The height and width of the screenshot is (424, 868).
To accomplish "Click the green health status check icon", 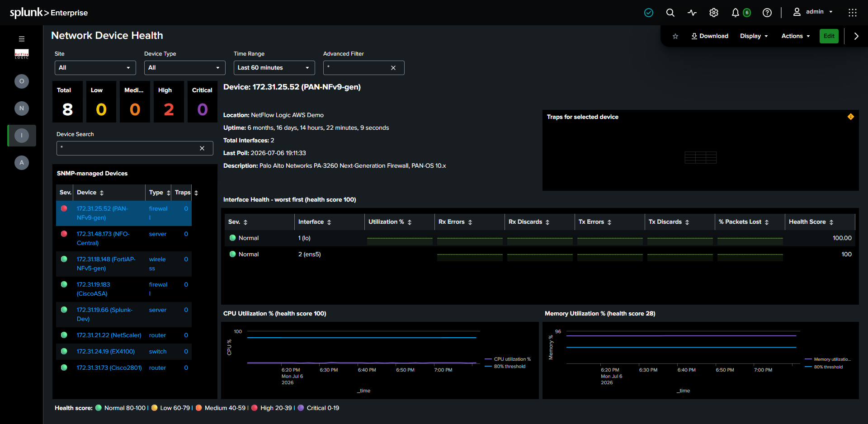I will click(649, 13).
